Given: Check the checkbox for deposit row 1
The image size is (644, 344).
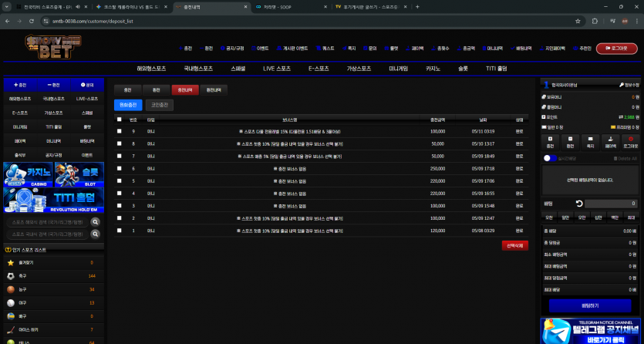Looking at the screenshot, I should point(119,231).
